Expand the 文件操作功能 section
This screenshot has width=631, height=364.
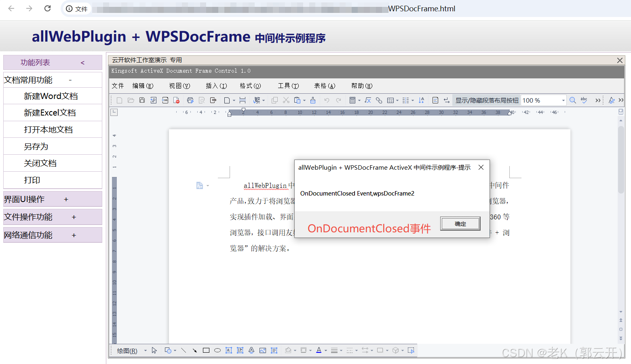[53, 217]
